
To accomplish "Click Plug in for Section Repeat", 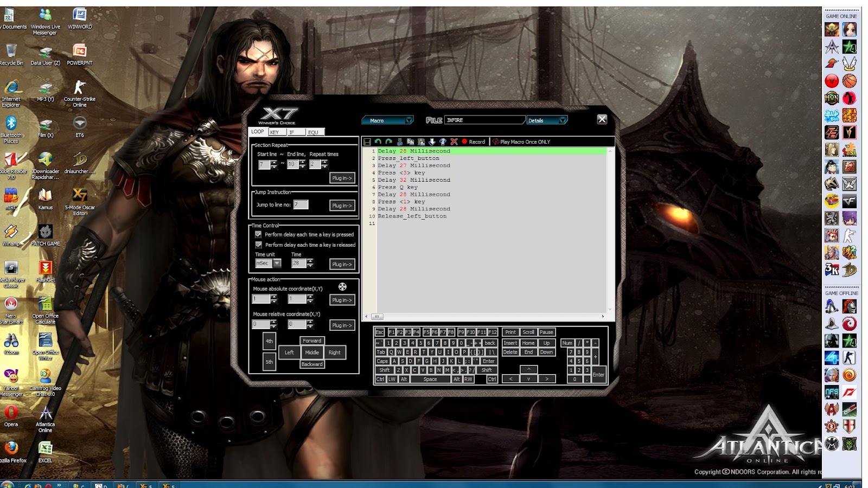I will [342, 178].
